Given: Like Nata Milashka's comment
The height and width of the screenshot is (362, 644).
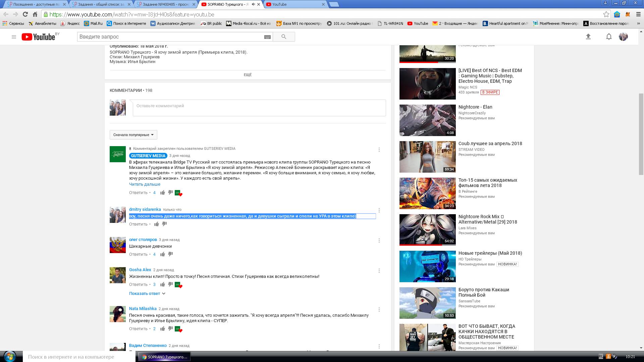Looking at the screenshot, I should 162,329.
